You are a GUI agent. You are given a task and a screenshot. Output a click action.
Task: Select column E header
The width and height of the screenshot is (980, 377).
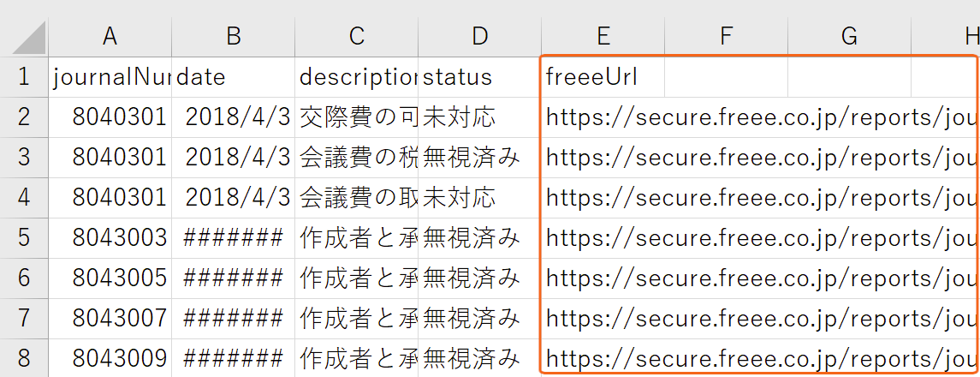[x=603, y=36]
